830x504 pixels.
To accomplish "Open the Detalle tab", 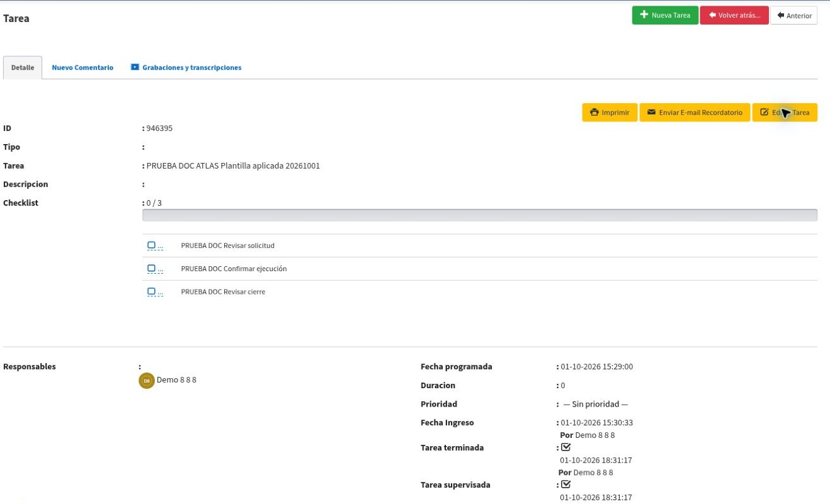I will click(x=23, y=67).
